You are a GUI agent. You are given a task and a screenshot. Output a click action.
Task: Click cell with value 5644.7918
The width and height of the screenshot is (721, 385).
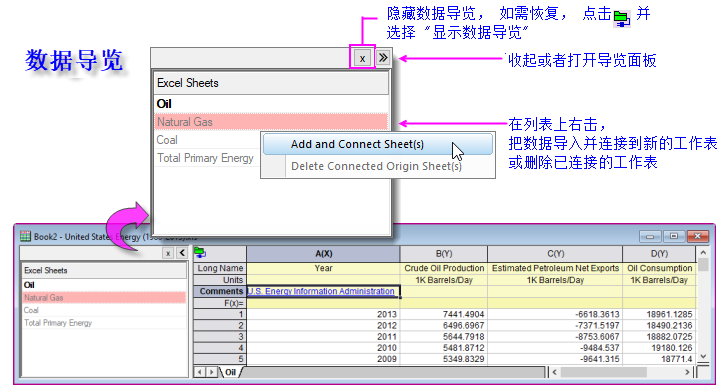tap(444, 337)
